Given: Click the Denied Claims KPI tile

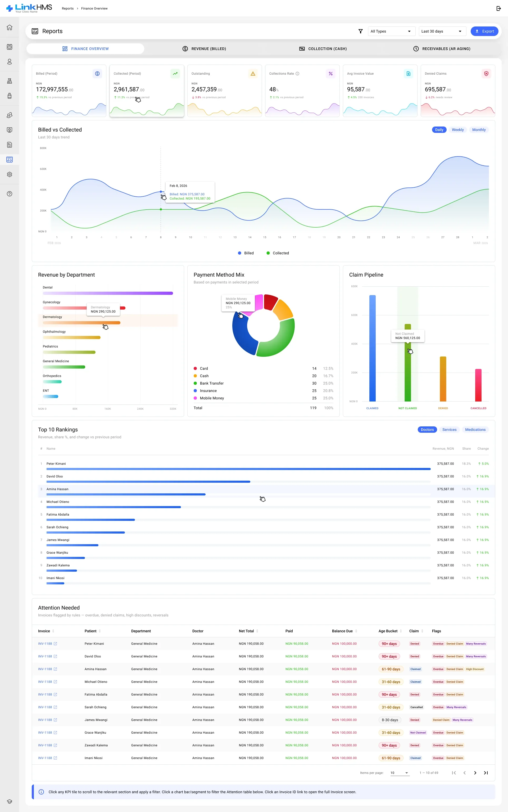Looking at the screenshot, I should [x=458, y=91].
